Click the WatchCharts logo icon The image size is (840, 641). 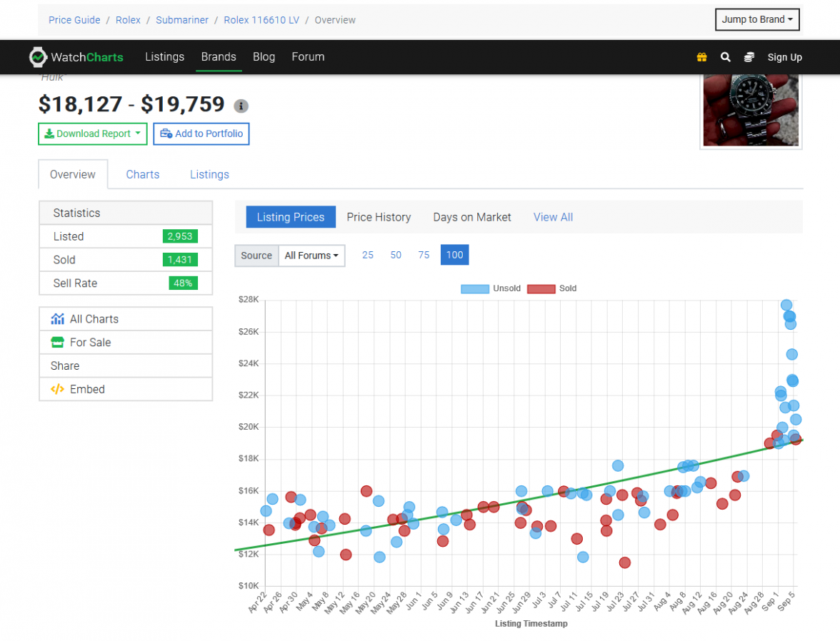(x=38, y=57)
